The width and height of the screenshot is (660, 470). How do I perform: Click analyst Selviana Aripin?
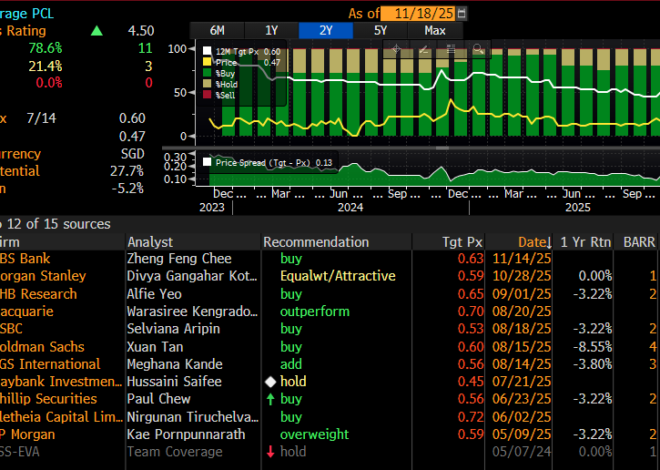click(173, 329)
